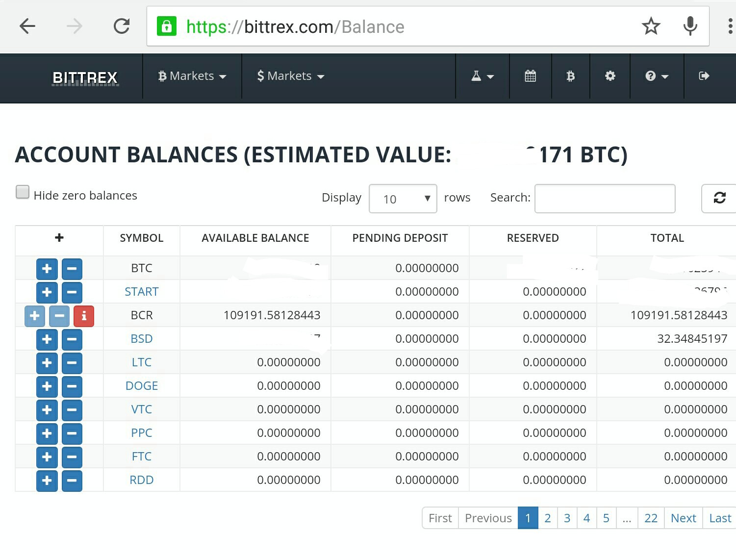Click the deposit plus icon for BSD
Screen dimensions: 736x560
(x=47, y=339)
